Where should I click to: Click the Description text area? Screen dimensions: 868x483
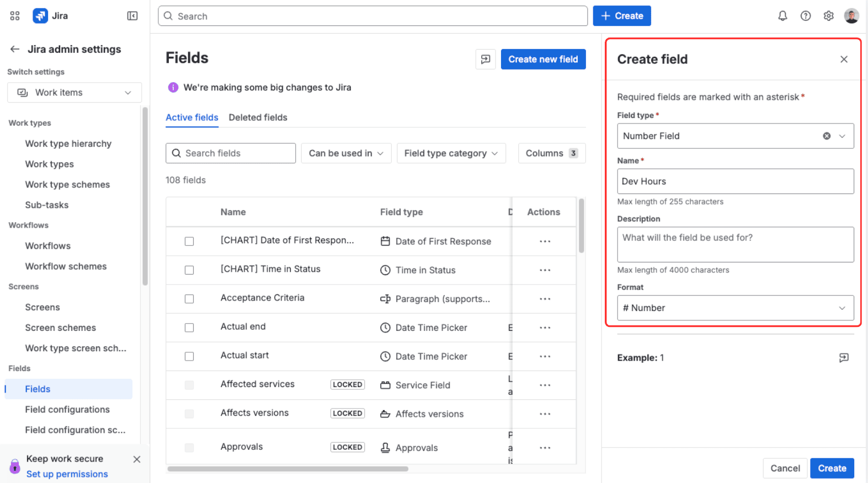point(736,245)
